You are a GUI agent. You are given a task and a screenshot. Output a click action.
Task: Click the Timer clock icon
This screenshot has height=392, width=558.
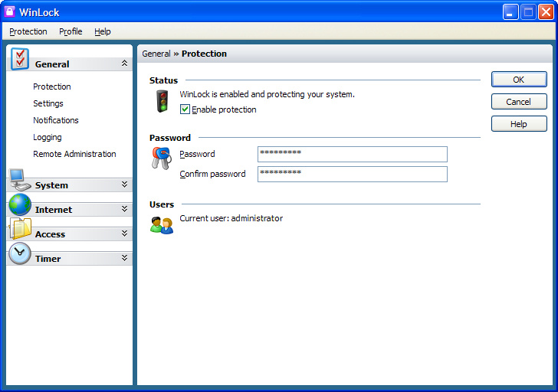[x=20, y=253]
